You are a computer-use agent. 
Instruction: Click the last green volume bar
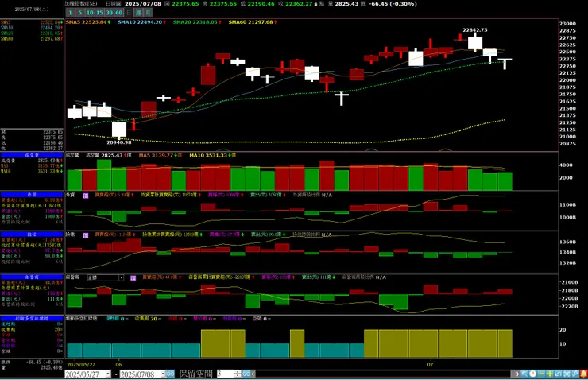[x=505, y=181]
